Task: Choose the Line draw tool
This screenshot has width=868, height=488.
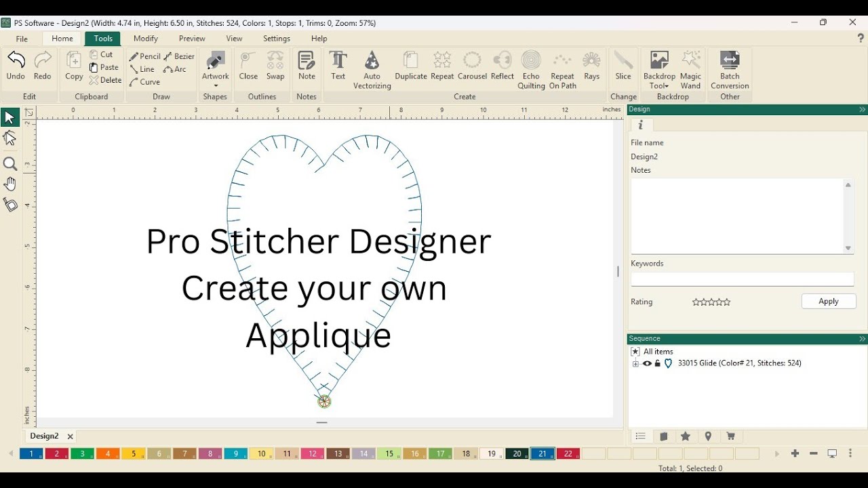Action: (142, 69)
